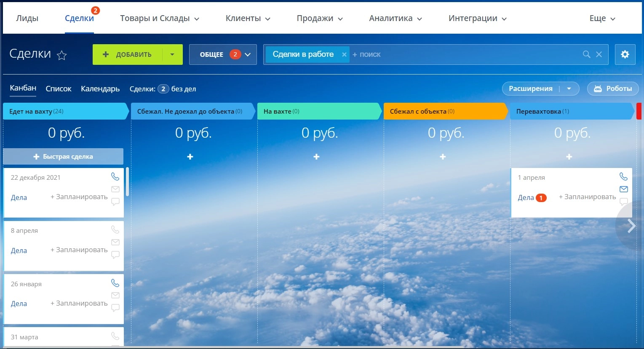Switch to the Список view tab

[59, 89]
